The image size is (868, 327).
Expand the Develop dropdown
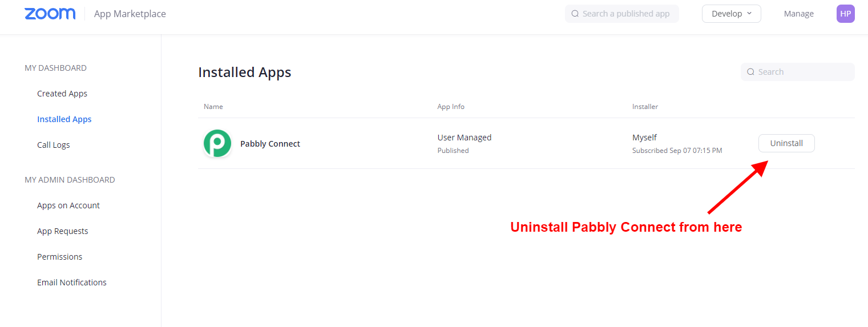tap(732, 14)
